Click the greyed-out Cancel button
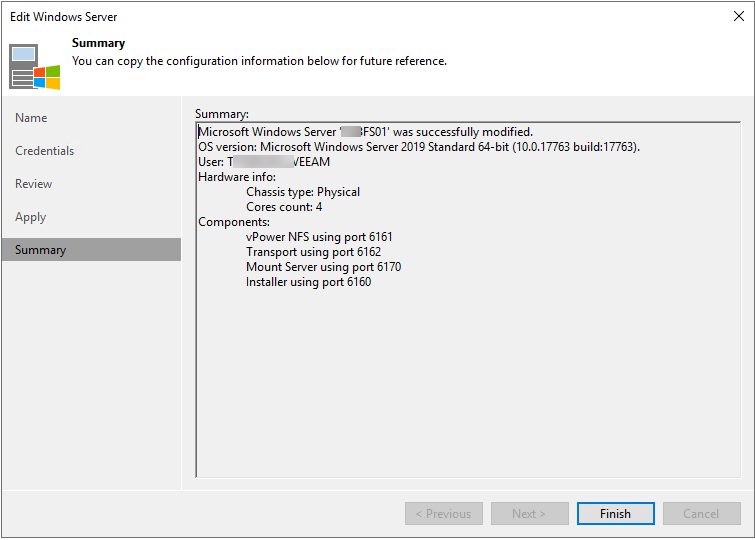 coord(702,514)
